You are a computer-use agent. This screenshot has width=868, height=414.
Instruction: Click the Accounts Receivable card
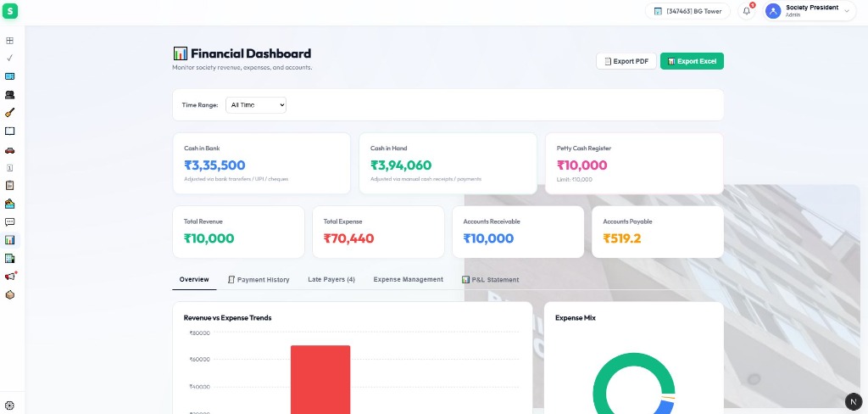(x=518, y=232)
